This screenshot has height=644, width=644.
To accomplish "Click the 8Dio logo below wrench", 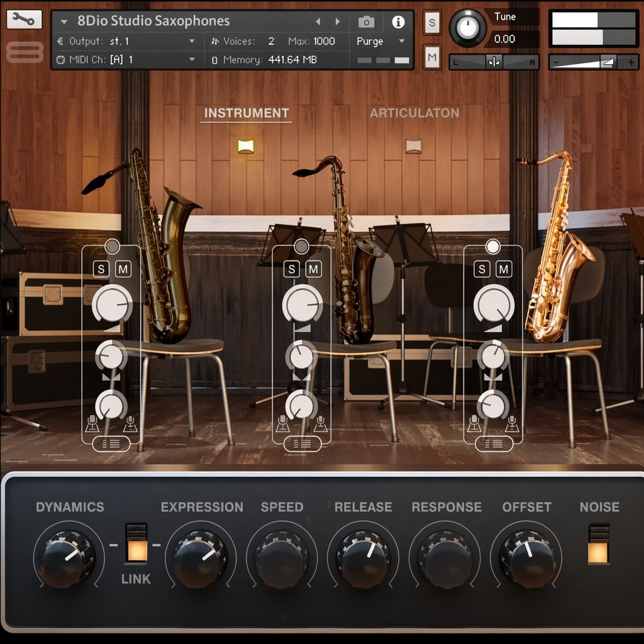I will pyautogui.click(x=25, y=52).
